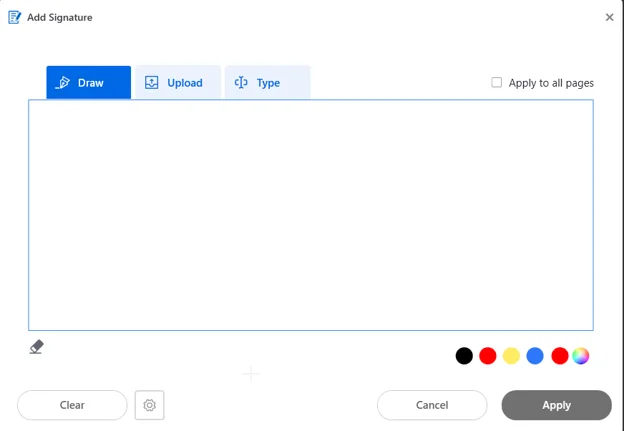Pick the black pen color
The height and width of the screenshot is (431, 624).
(x=464, y=356)
